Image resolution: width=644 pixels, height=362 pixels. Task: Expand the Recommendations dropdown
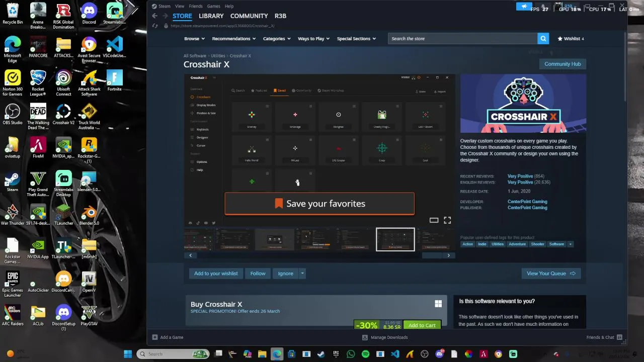[233, 39]
